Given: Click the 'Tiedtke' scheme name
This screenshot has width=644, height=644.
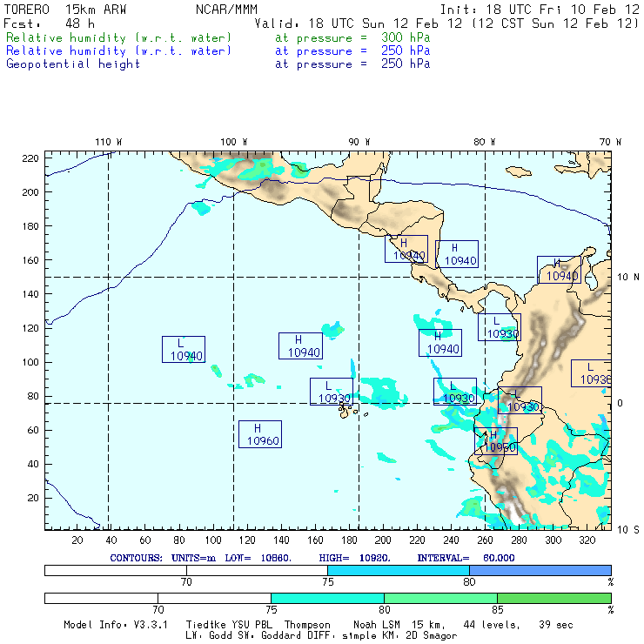Looking at the screenshot, I should (205, 625).
